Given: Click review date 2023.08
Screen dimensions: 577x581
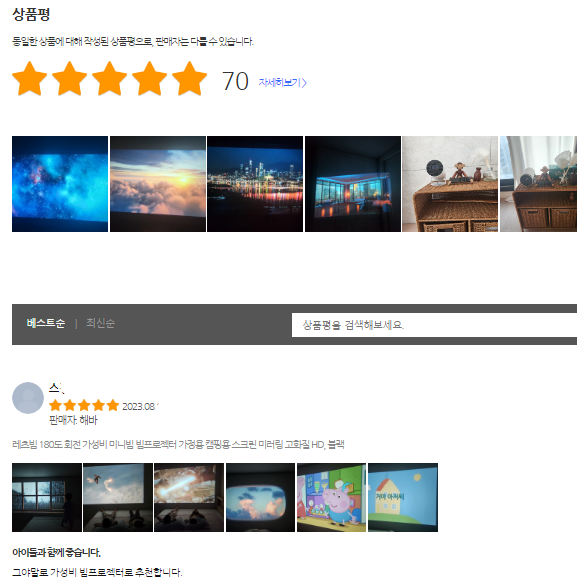Looking at the screenshot, I should coord(139,406).
